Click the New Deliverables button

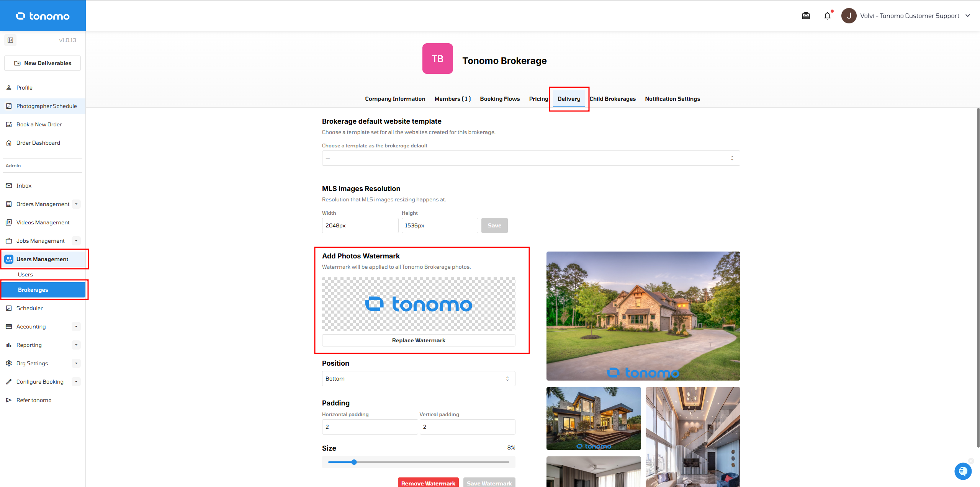[43, 63]
